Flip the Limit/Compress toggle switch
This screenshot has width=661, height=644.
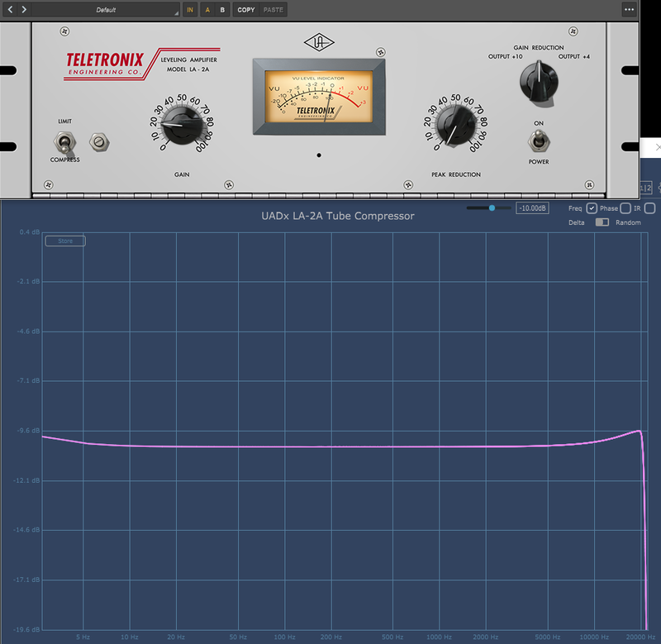(x=64, y=142)
